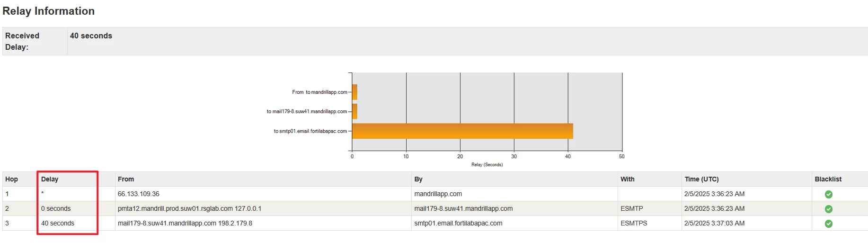This screenshot has height=243, width=868.
Task: Click the Delay column header
Action: (x=50, y=179)
